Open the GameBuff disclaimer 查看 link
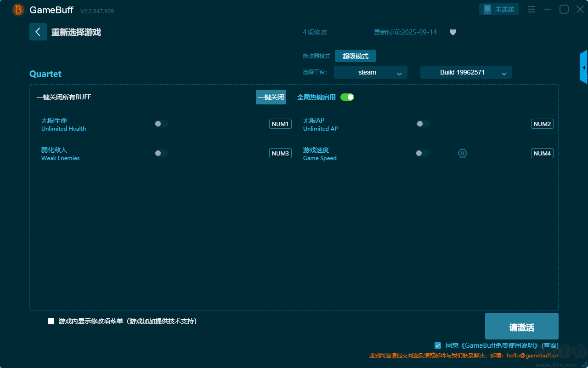The width and height of the screenshot is (588, 368). click(550, 345)
